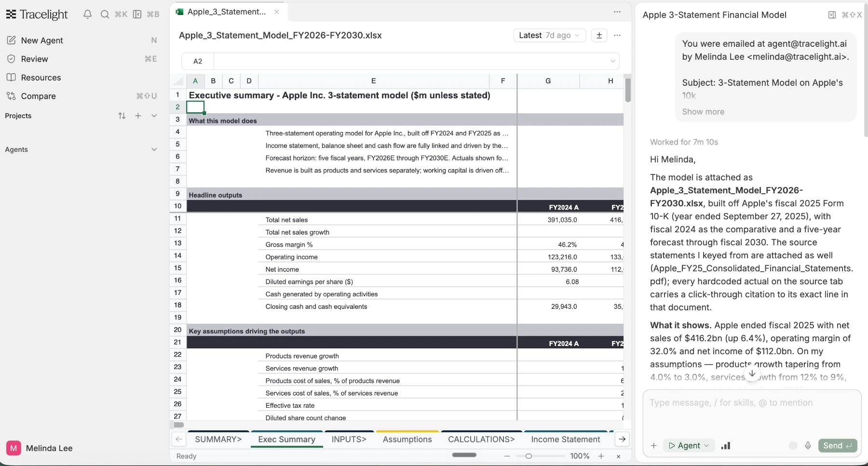Open the Compare view
Viewport: 868px width, 466px height.
[x=38, y=96]
